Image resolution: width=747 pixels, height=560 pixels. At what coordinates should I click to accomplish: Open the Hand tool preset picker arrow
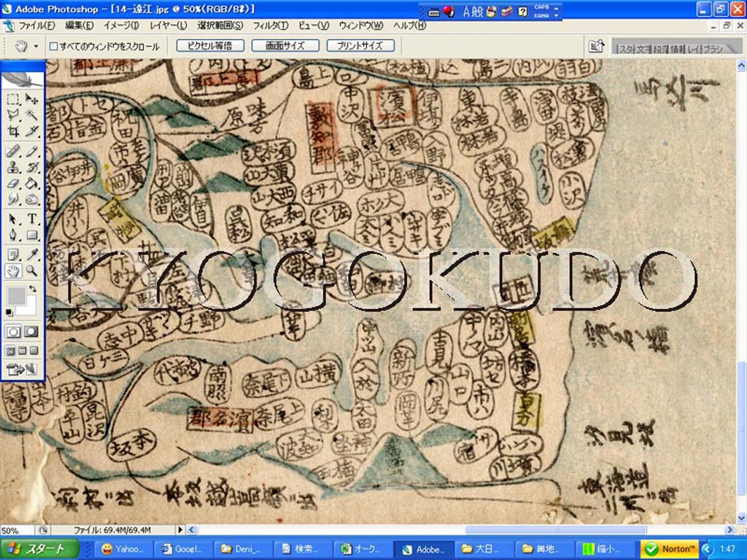[x=36, y=46]
